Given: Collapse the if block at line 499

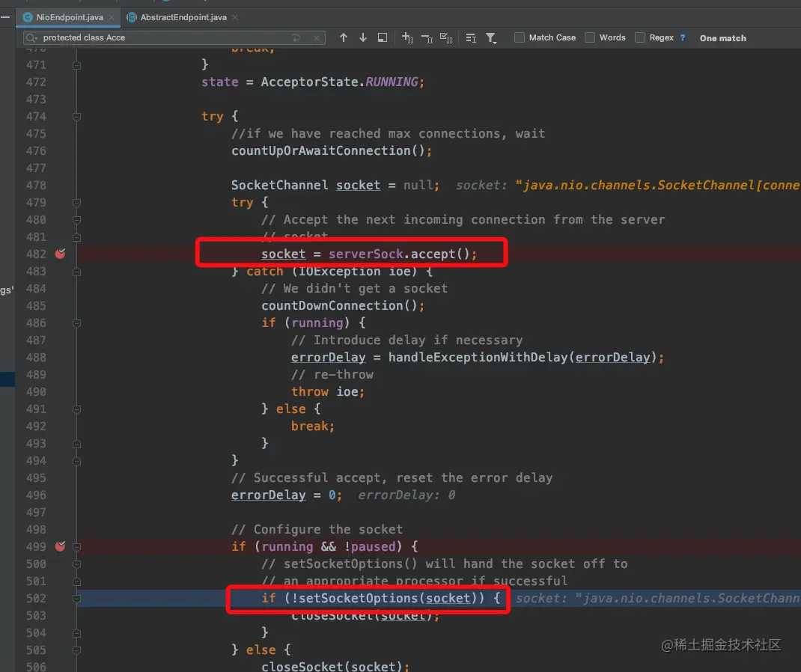Looking at the screenshot, I should (x=76, y=547).
